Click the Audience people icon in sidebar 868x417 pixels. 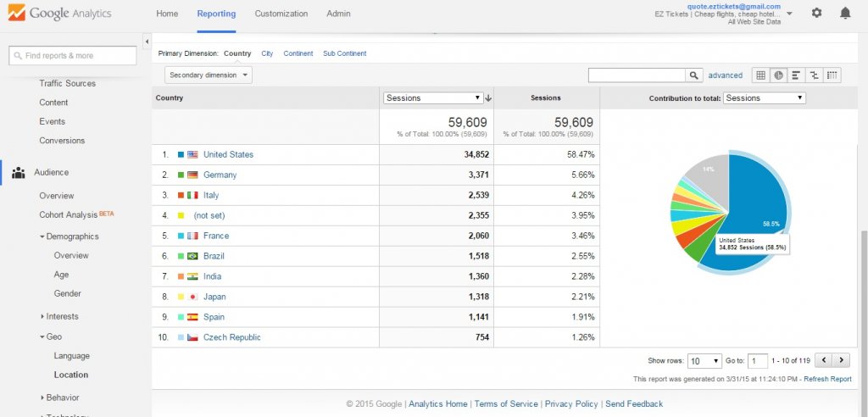click(18, 173)
